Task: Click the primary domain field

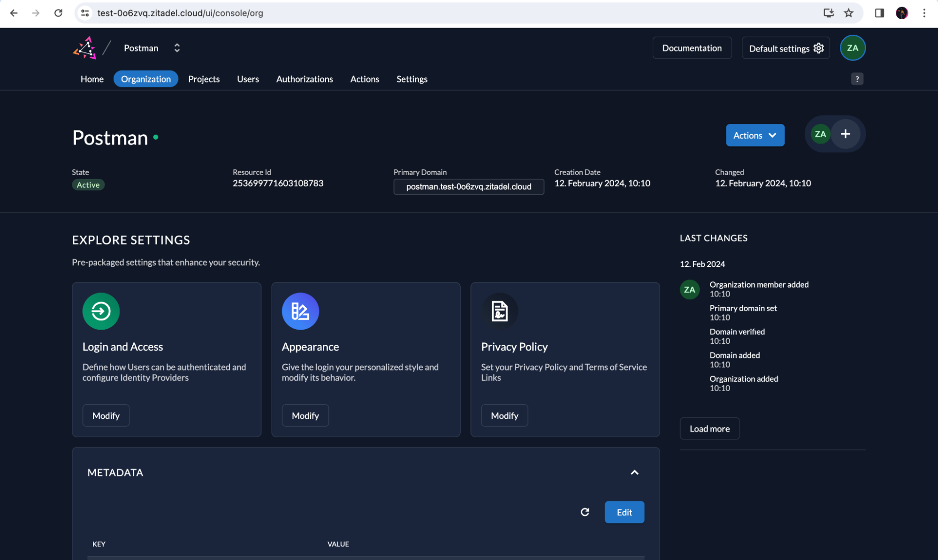Action: click(x=468, y=187)
